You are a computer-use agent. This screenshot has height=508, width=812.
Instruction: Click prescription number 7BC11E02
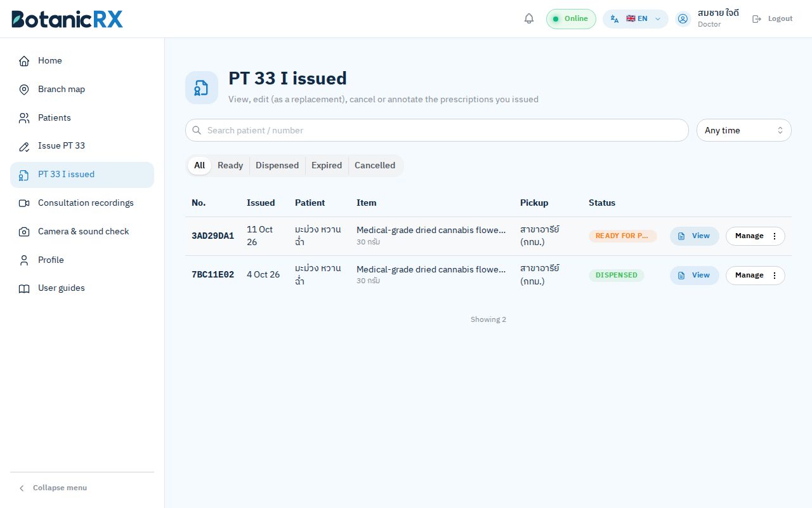pos(213,276)
